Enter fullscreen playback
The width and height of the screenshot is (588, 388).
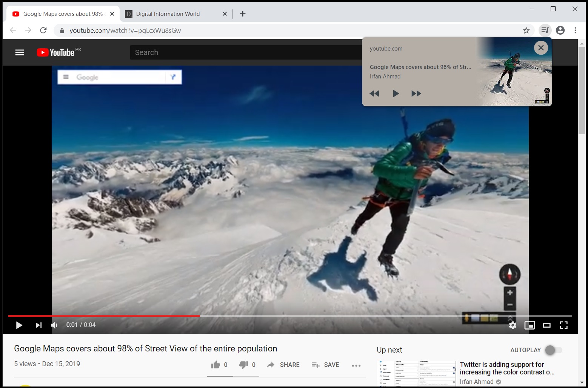(563, 325)
